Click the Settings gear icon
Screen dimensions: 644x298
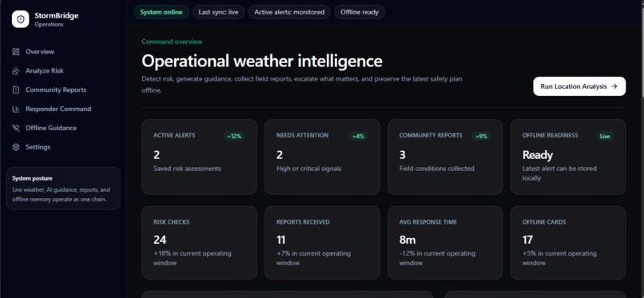pyautogui.click(x=16, y=147)
